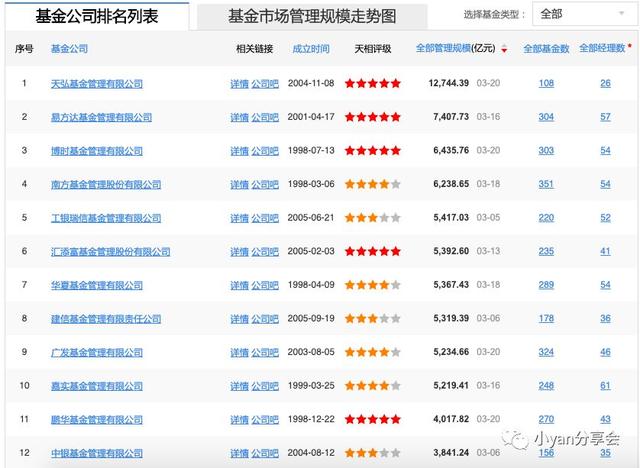Click 详情 link in 嘉实基金 row
This screenshot has width=640, height=468.
(x=240, y=386)
